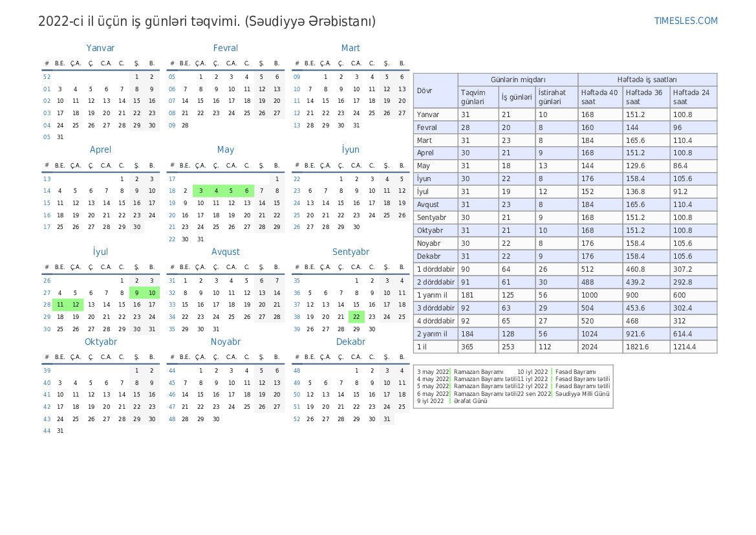Select highlighted May 3 holiday
Image resolution: width=756 pixels, height=535 pixels.
200,191
